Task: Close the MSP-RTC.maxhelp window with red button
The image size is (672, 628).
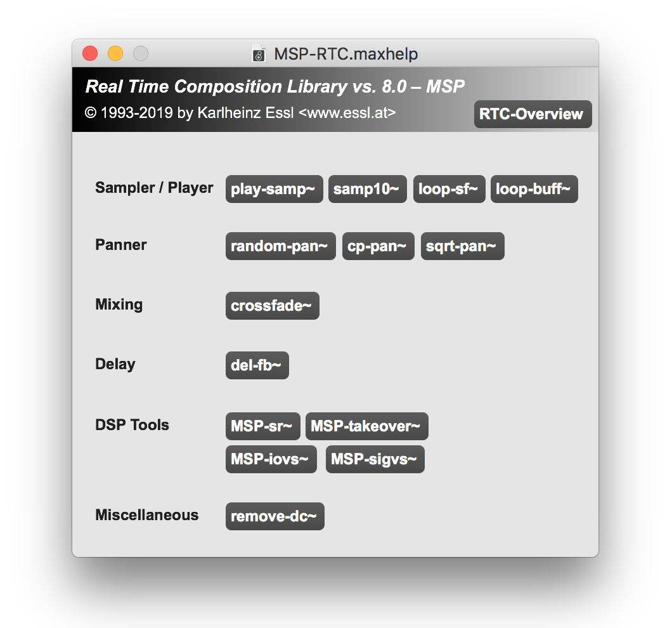Action: click(x=90, y=54)
